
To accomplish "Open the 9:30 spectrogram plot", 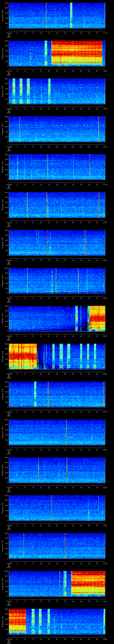I will (x=57, y=546).
